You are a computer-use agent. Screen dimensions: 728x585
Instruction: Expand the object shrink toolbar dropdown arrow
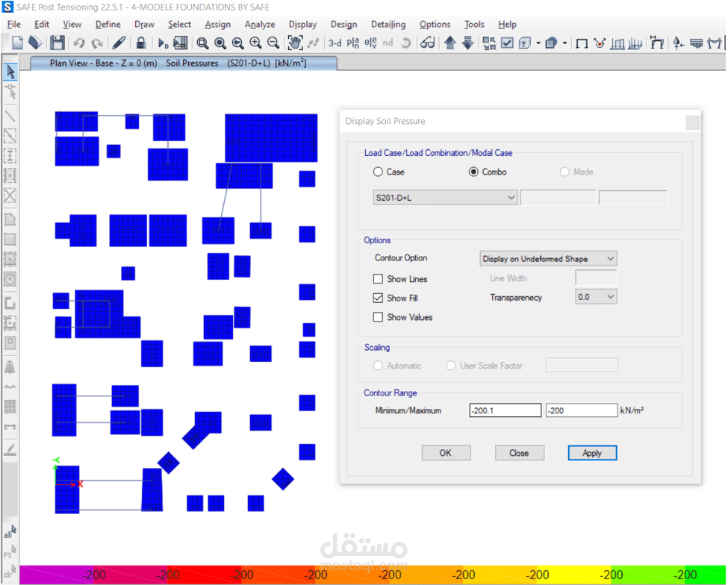[564, 43]
